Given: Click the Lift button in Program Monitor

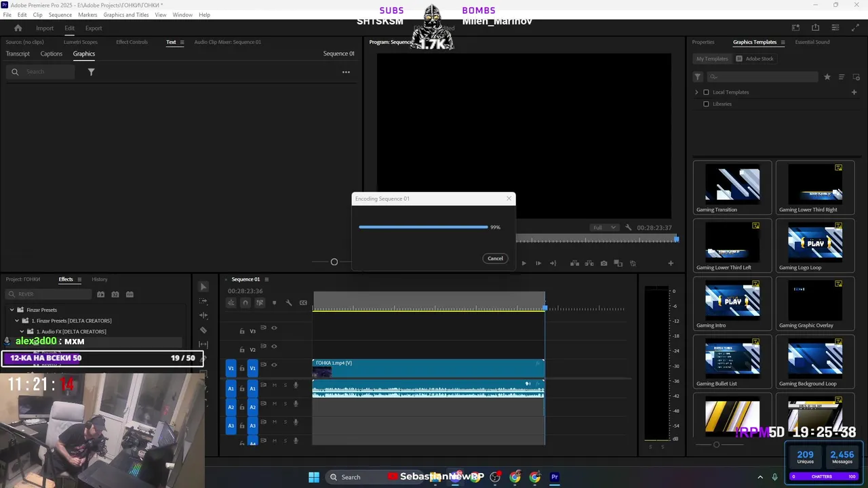Looking at the screenshot, I should coord(574,263).
